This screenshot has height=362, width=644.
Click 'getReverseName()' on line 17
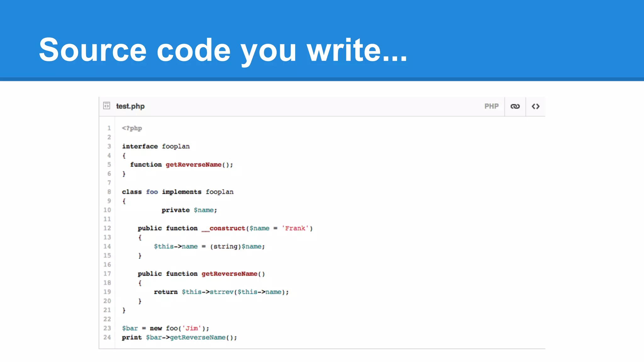tap(233, 274)
